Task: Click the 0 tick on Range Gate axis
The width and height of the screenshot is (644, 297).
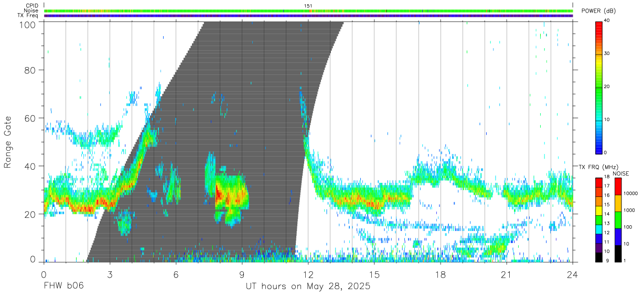Action: (x=33, y=260)
